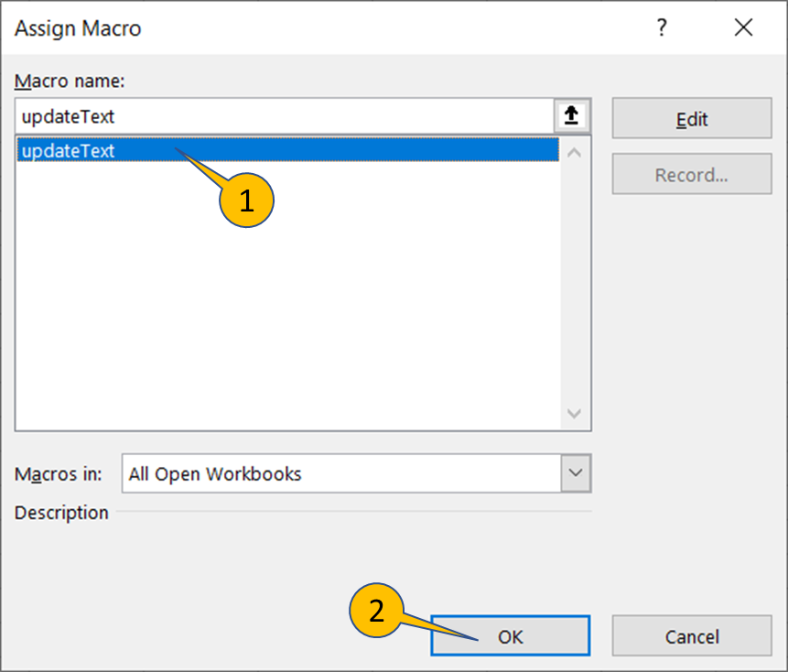788x672 pixels.
Task: Focus the Macro name text field
Action: point(284,116)
